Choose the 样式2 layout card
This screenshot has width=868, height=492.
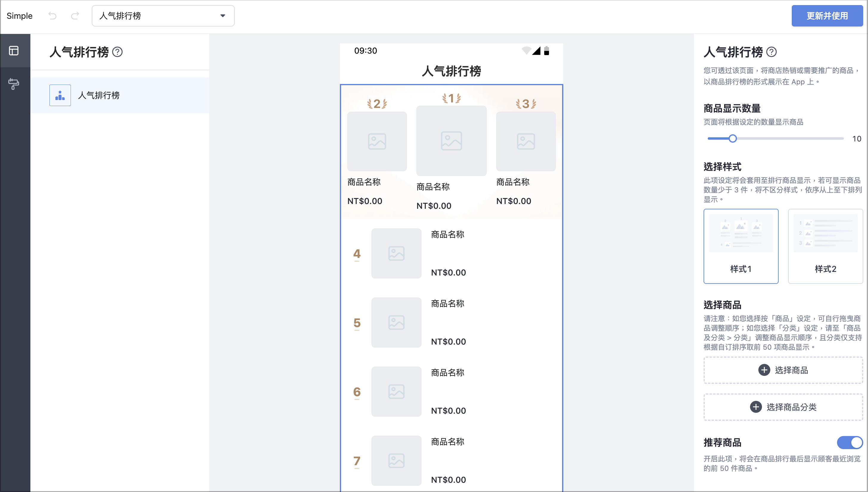825,246
